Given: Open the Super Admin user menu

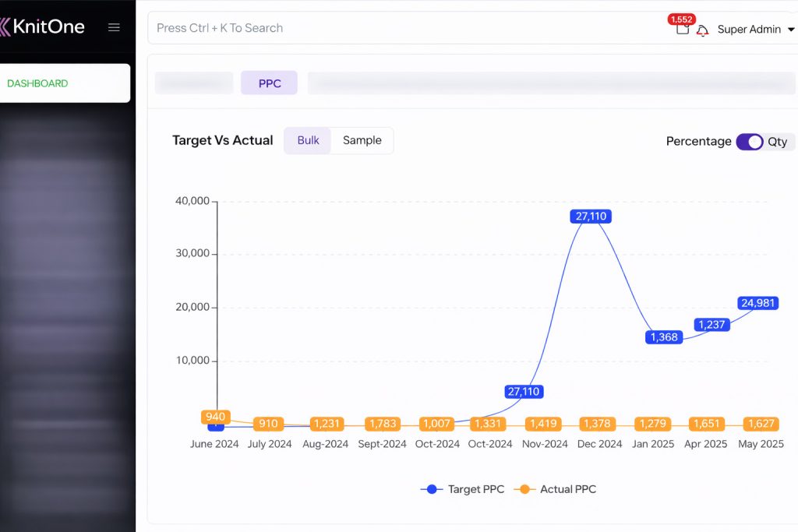Looking at the screenshot, I should coord(748,30).
